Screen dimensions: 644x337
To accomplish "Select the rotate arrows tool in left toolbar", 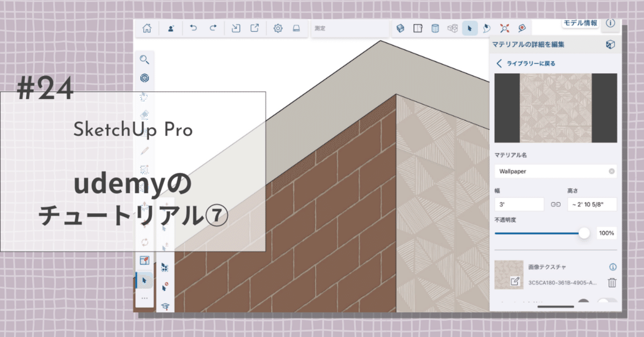I will pos(144,242).
